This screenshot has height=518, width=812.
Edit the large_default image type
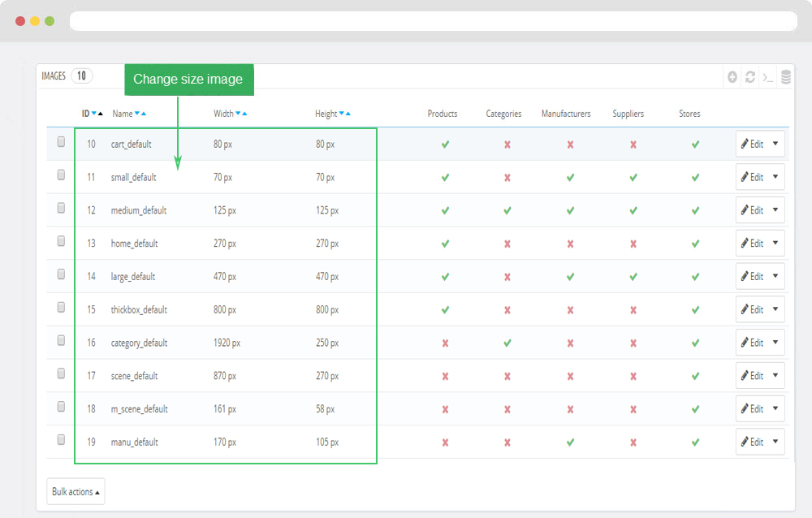(752, 276)
